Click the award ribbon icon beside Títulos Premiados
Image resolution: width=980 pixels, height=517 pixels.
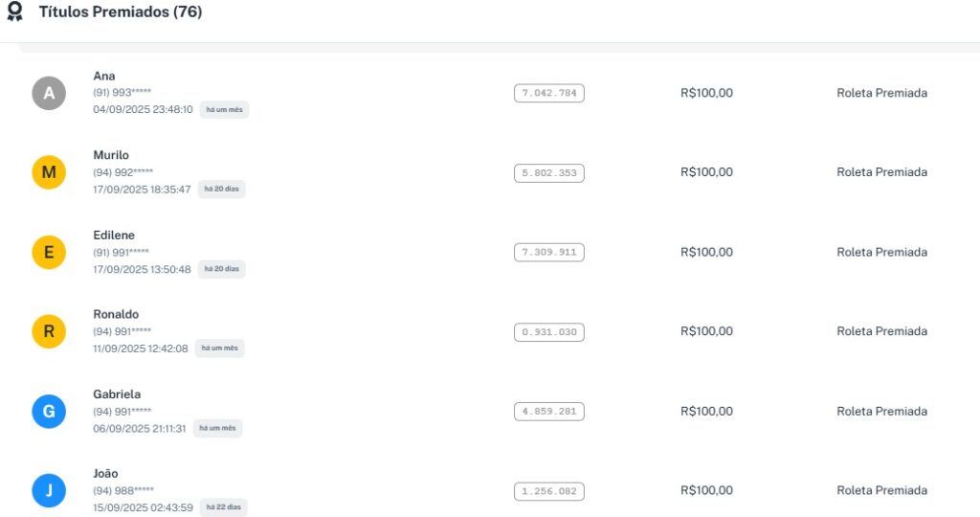point(14,12)
